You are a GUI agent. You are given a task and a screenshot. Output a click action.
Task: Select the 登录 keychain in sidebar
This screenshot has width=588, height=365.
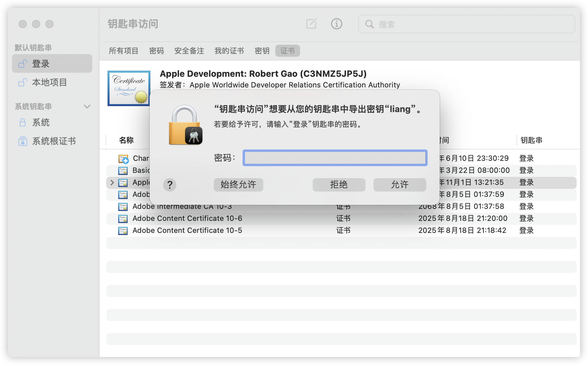pos(52,63)
